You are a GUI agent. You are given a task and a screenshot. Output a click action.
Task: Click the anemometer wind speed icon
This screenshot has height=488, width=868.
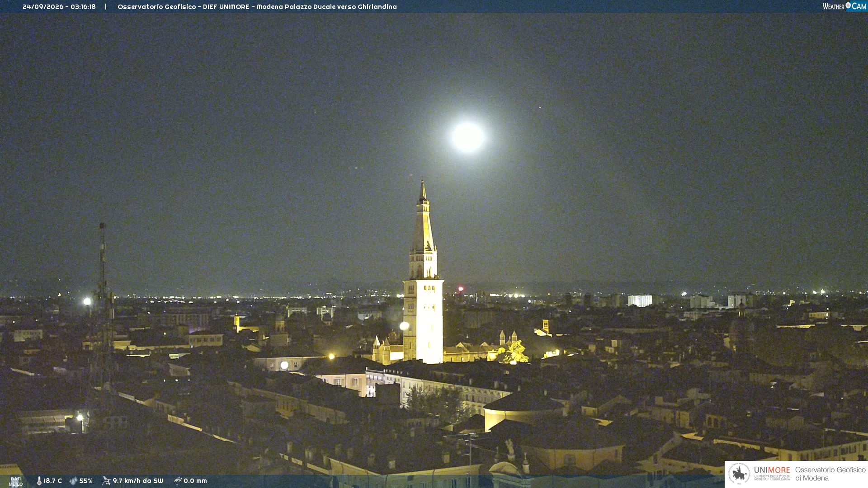106,481
